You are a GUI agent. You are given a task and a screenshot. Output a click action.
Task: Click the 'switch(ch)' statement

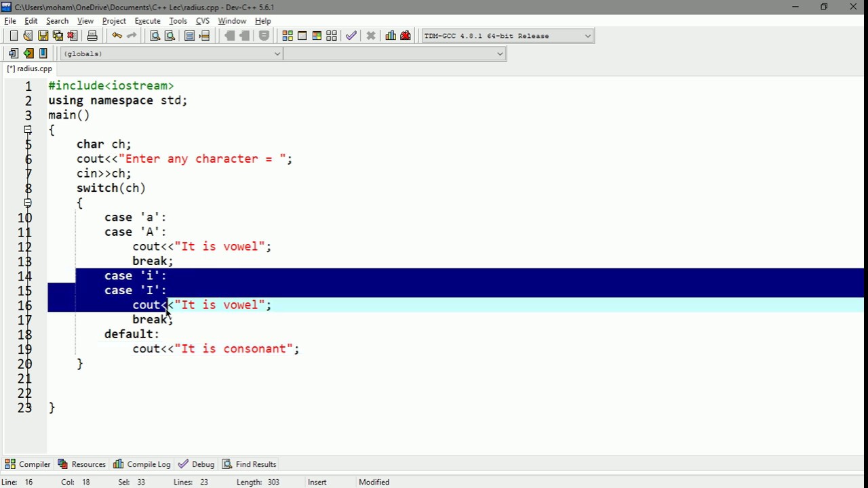(111, 188)
